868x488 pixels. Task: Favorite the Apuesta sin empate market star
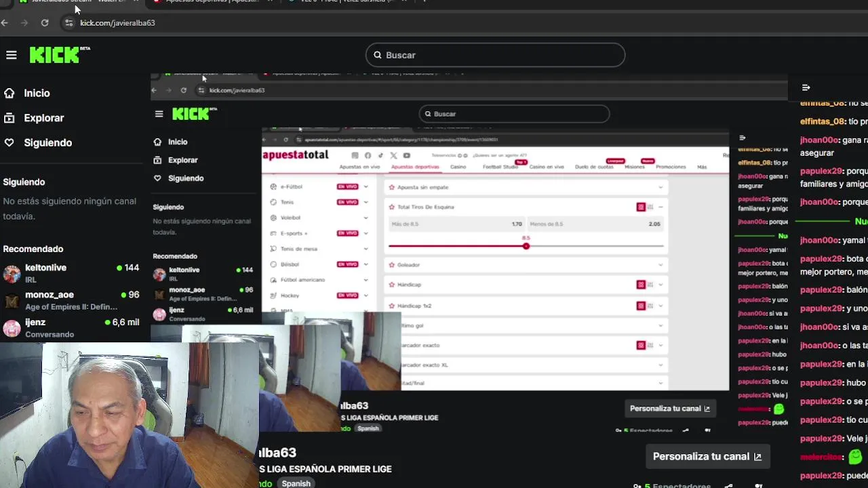pos(392,187)
